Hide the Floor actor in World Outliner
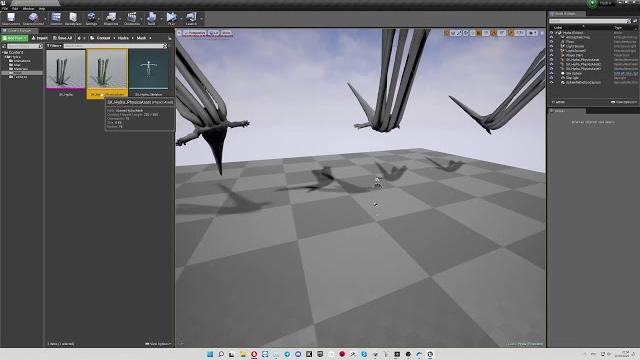640x360 pixels. (551, 42)
